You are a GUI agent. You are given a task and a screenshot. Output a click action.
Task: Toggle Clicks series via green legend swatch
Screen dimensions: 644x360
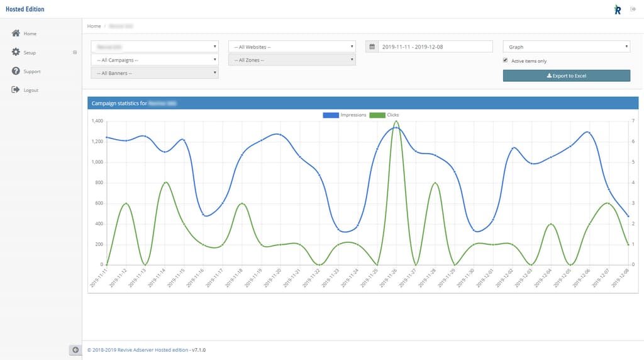point(377,115)
